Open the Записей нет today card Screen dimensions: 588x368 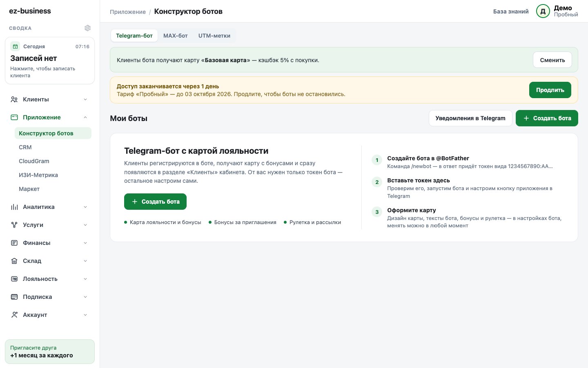50,61
